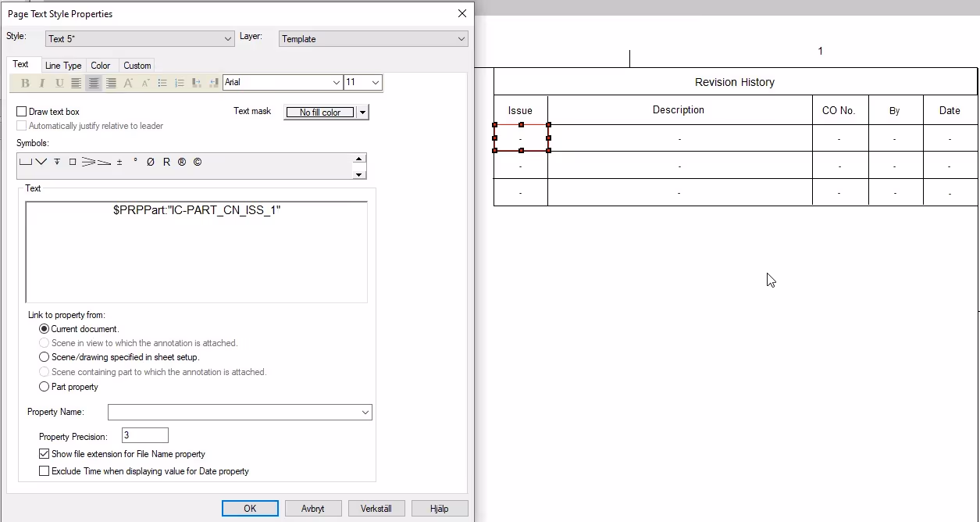This screenshot has height=522, width=980.
Task: Switch to the Line Type tab
Action: tap(63, 65)
